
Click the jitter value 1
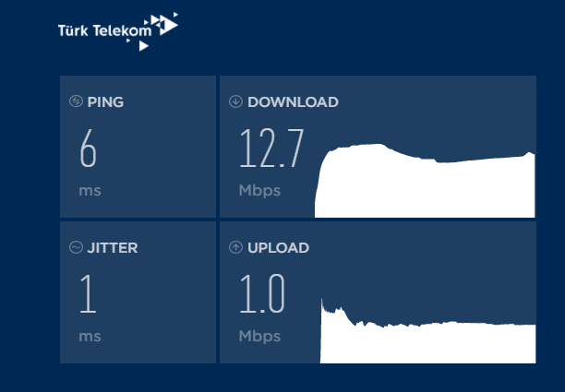pos(89,293)
